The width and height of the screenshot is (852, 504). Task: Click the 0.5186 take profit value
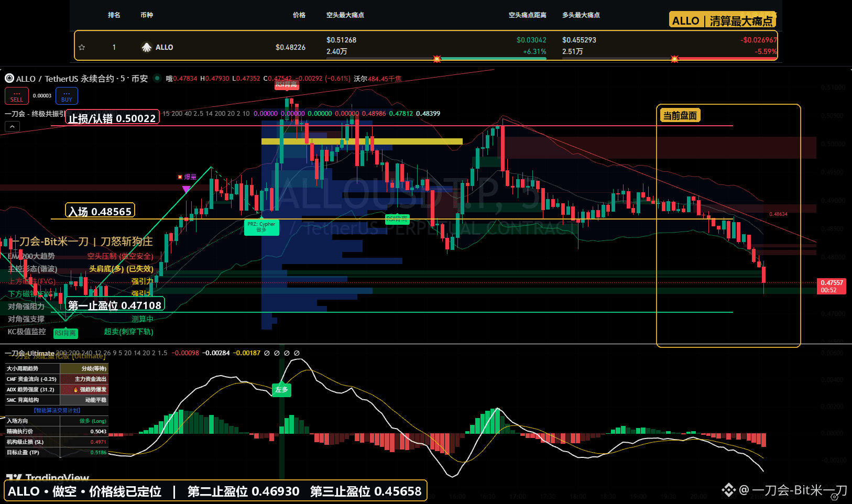[98, 452]
